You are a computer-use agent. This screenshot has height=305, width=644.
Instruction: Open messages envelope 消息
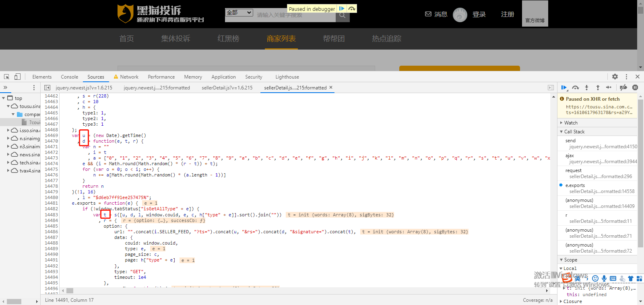click(436, 14)
